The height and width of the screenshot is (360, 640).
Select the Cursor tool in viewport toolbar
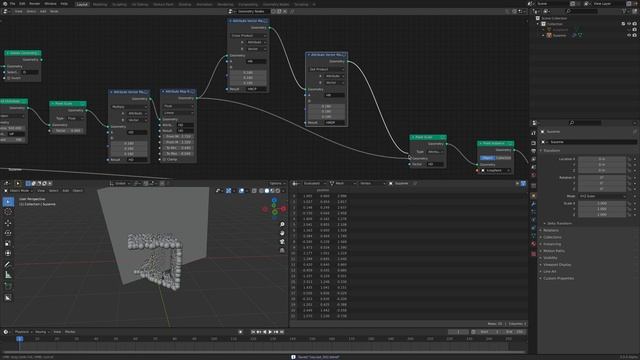(x=8, y=212)
